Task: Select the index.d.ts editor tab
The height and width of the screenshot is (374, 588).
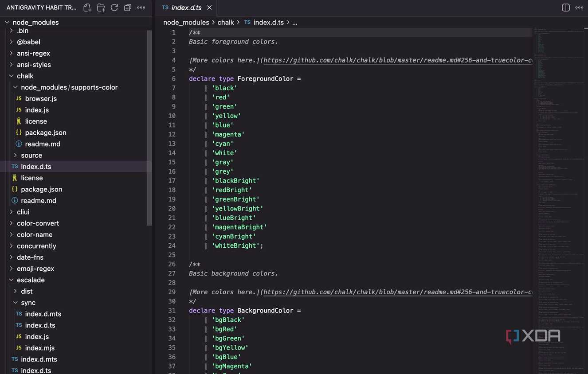Action: [187, 8]
